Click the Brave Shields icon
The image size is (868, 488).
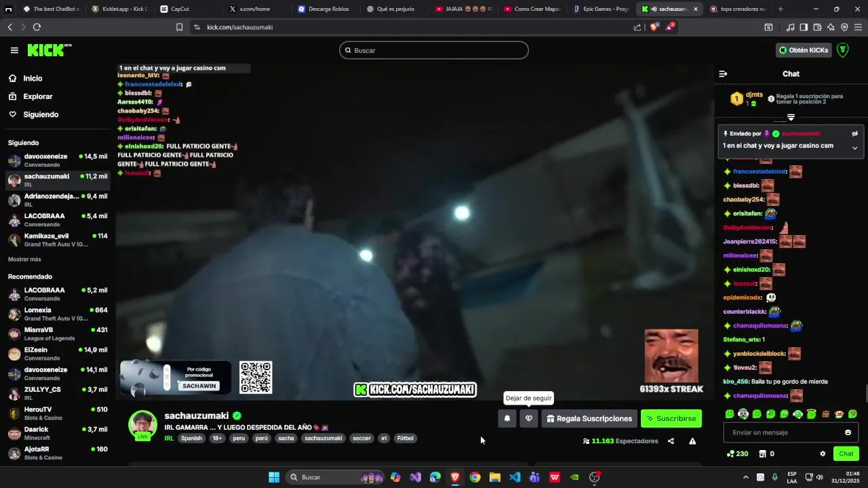coord(654,27)
